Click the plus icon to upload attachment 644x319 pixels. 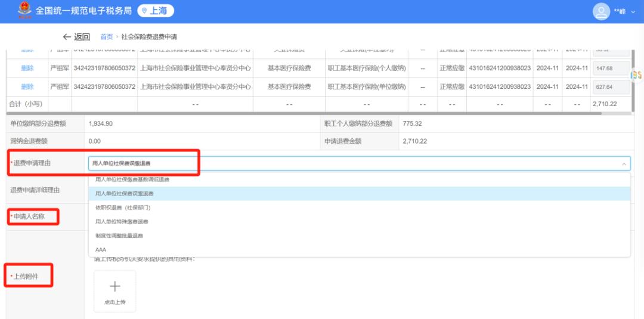click(x=114, y=286)
